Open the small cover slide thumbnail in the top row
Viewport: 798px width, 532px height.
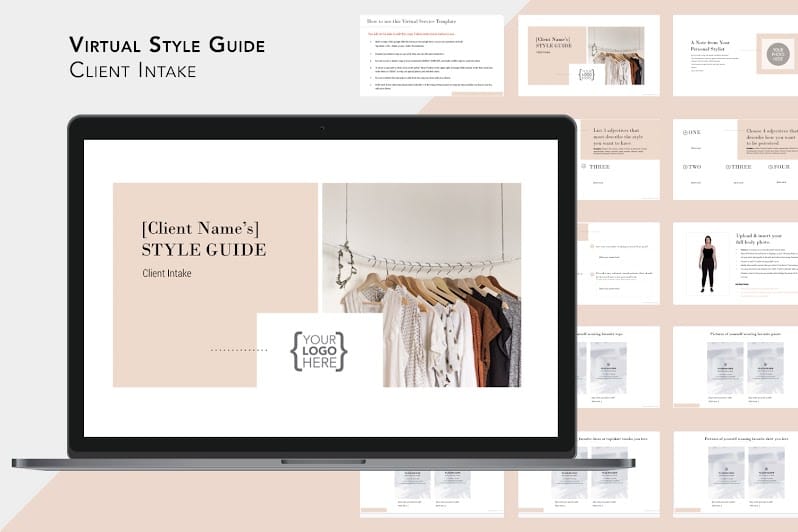coord(589,55)
